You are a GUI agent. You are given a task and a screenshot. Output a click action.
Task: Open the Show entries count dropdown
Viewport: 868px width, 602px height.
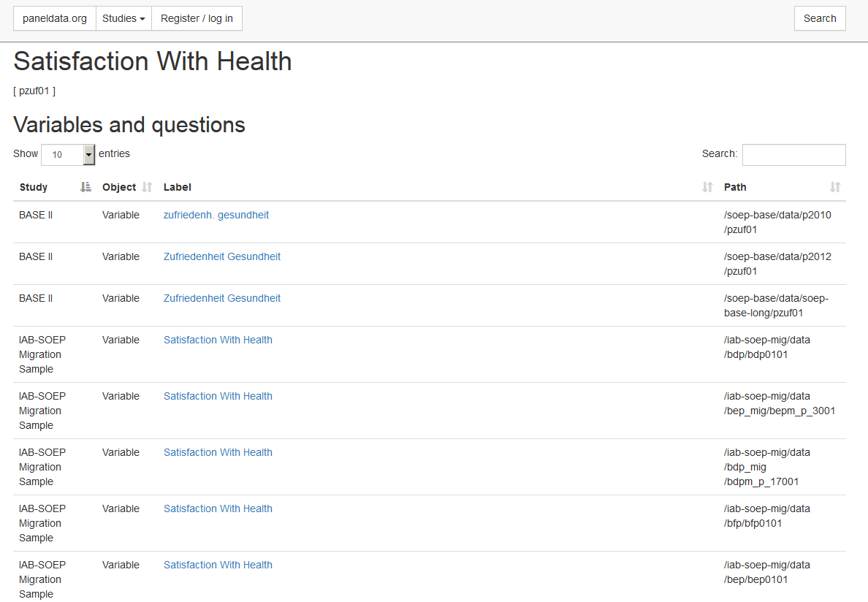coord(68,154)
